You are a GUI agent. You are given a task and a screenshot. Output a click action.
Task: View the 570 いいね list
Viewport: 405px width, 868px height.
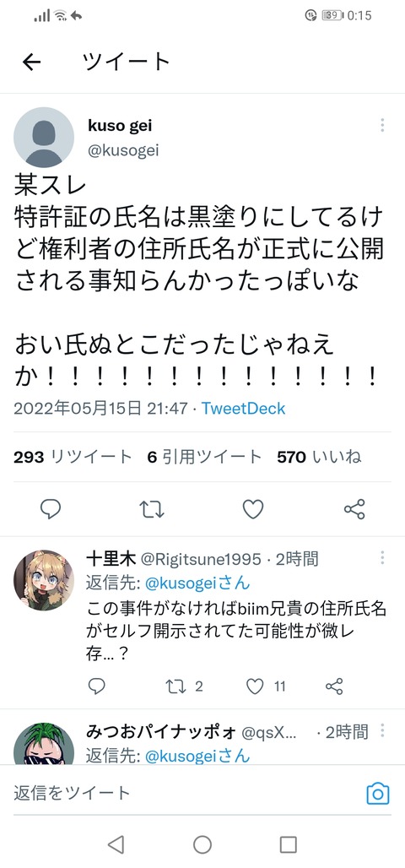pyautogui.click(x=319, y=457)
